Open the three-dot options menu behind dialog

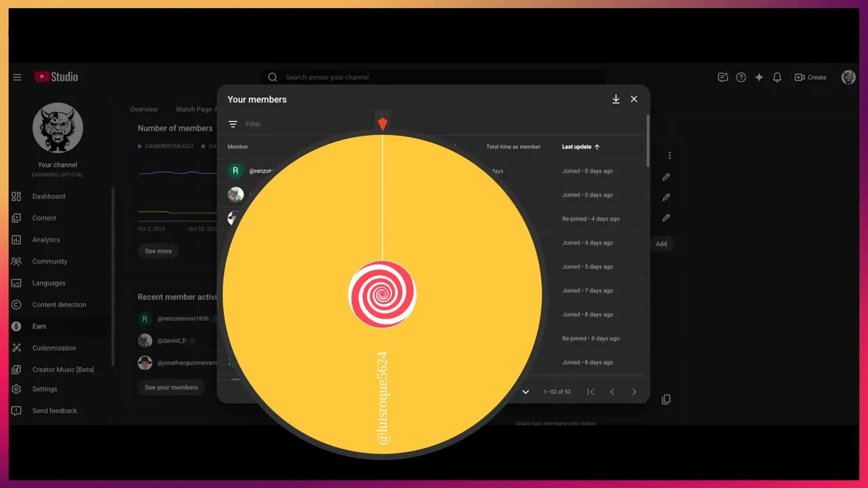(669, 155)
